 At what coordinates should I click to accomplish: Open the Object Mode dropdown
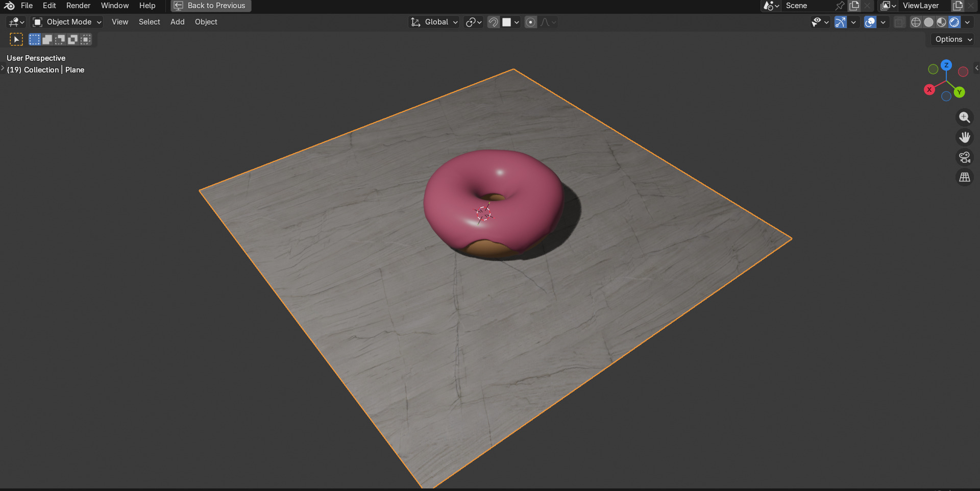point(67,22)
